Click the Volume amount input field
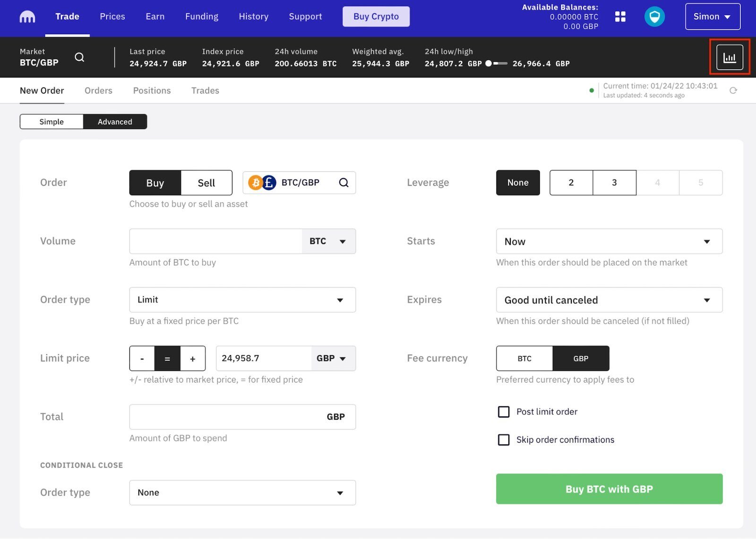The height and width of the screenshot is (539, 756). point(215,241)
